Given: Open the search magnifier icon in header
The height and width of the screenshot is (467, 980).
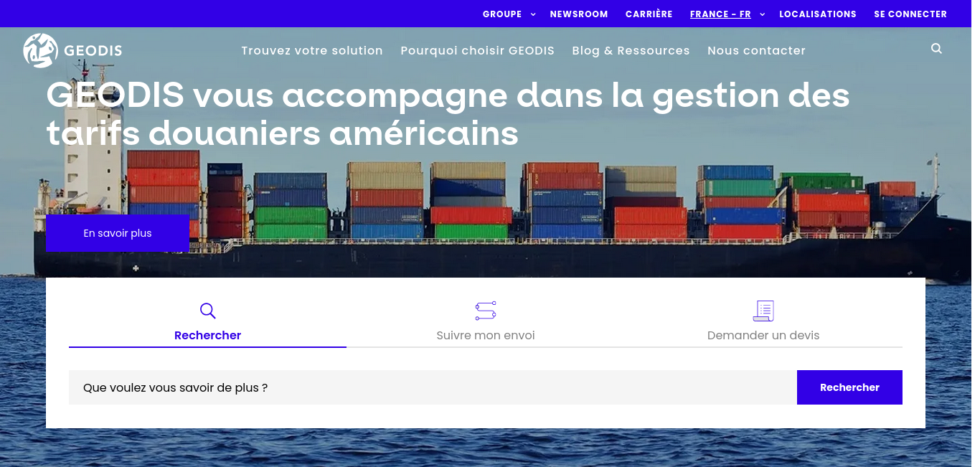Looking at the screenshot, I should coord(936,49).
